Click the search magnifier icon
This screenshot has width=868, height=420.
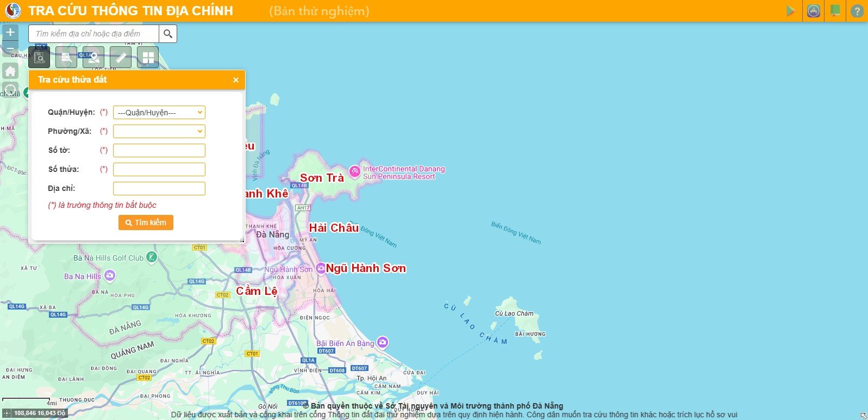point(168,34)
